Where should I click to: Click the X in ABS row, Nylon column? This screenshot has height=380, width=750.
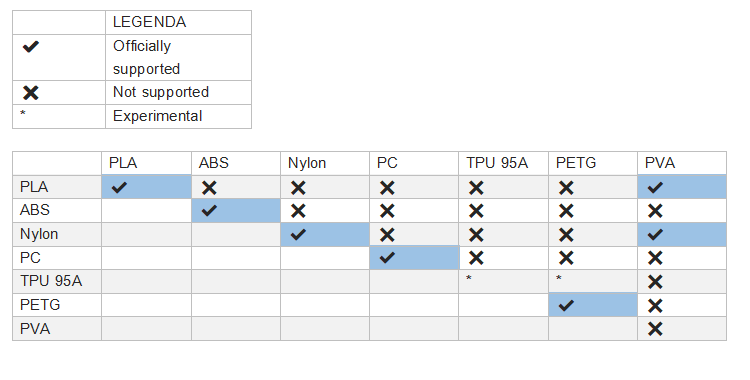click(x=298, y=211)
